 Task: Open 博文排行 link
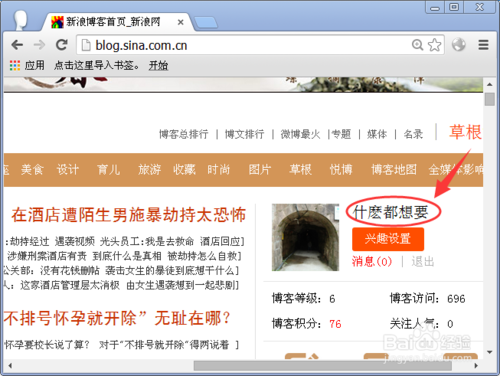[244, 134]
